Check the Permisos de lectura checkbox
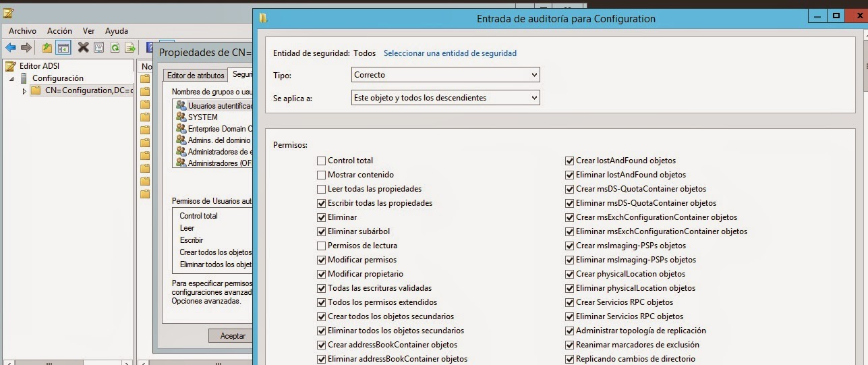This screenshot has height=365, width=868. click(322, 246)
